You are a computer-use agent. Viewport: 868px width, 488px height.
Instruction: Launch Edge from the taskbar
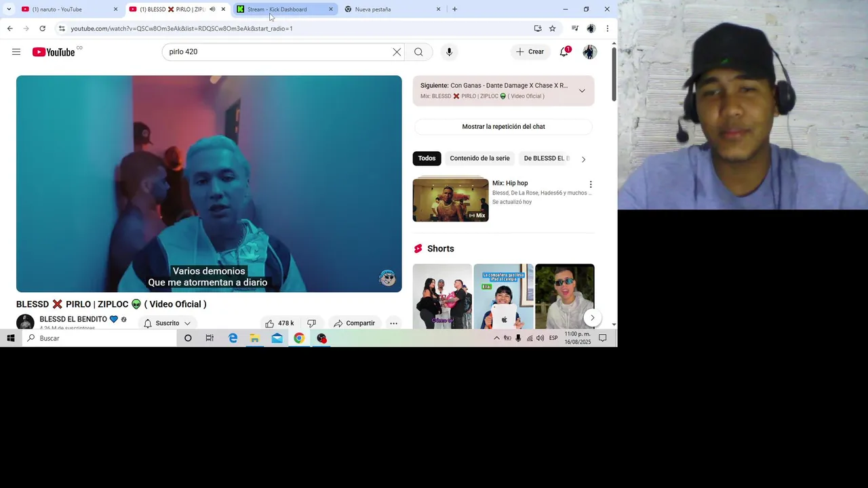(233, 338)
